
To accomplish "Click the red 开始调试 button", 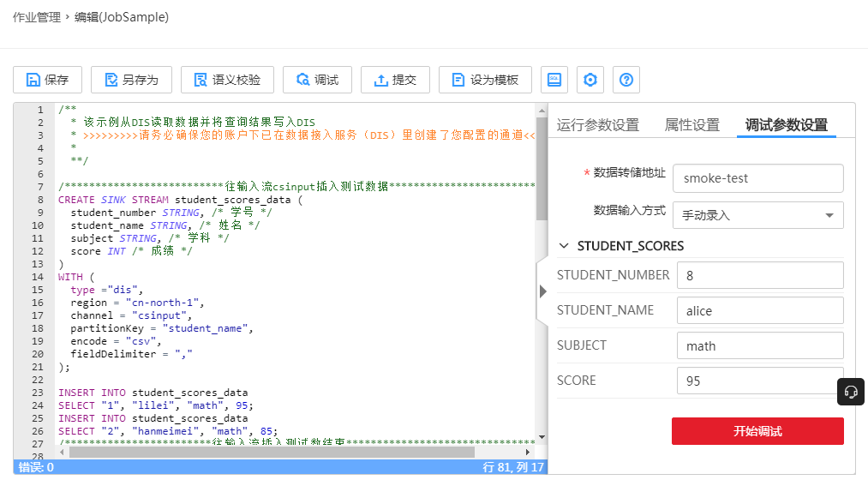I will tap(757, 431).
